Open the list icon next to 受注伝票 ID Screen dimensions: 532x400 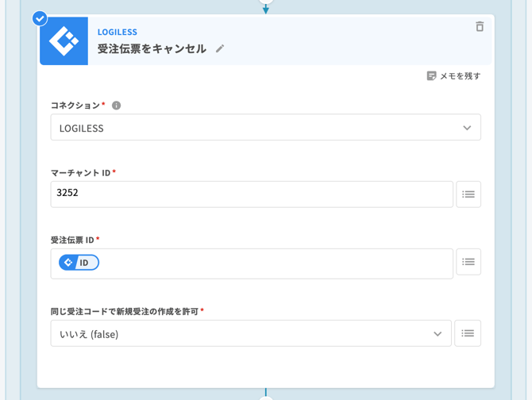(468, 262)
